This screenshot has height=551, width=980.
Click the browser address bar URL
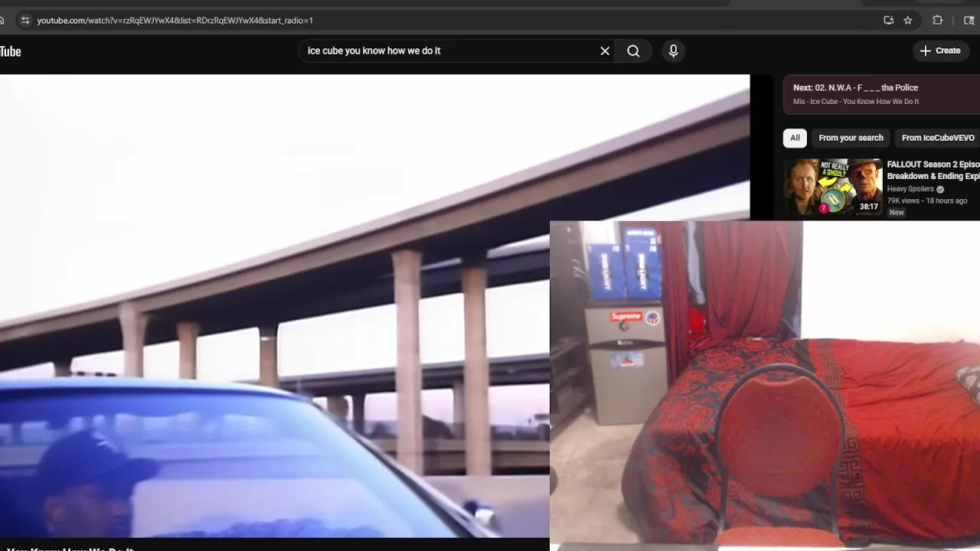(x=175, y=21)
